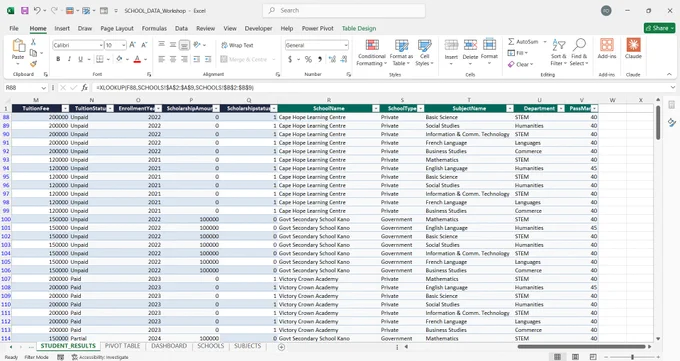
Task: Click the Format cells icon
Action: click(x=489, y=44)
